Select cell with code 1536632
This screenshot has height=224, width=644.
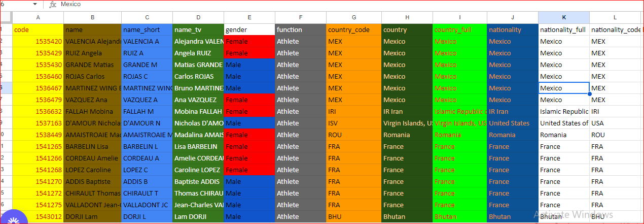pos(38,111)
